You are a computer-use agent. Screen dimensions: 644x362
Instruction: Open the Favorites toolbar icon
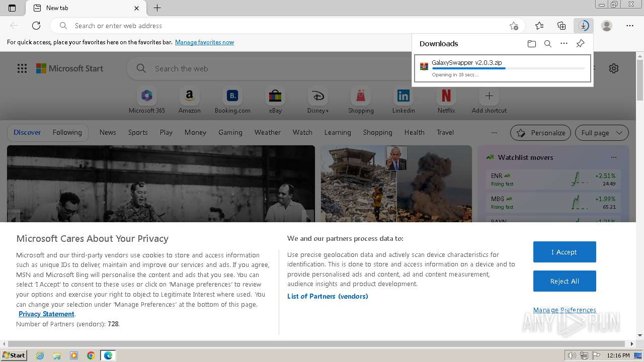tap(539, 26)
